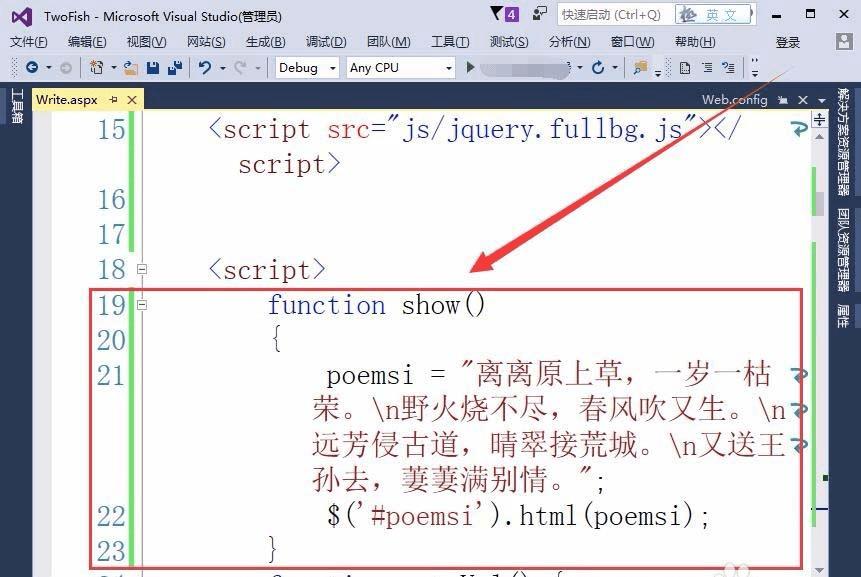Screen dimensions: 861x577
Task: Click the Save All toolbar icon
Action: [175, 68]
